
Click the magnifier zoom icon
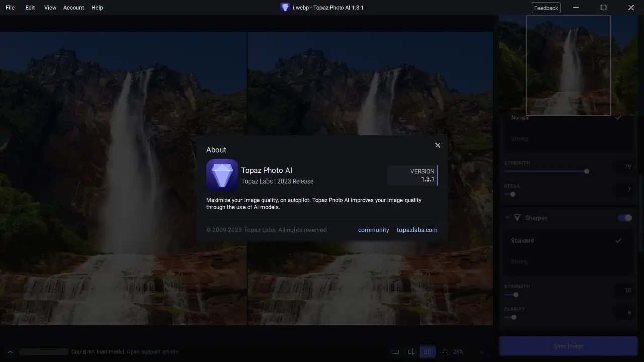tap(446, 352)
